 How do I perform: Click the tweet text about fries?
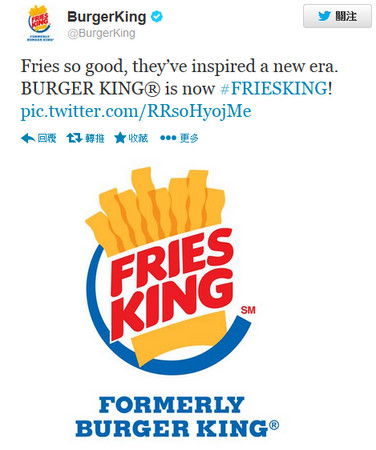[179, 77]
